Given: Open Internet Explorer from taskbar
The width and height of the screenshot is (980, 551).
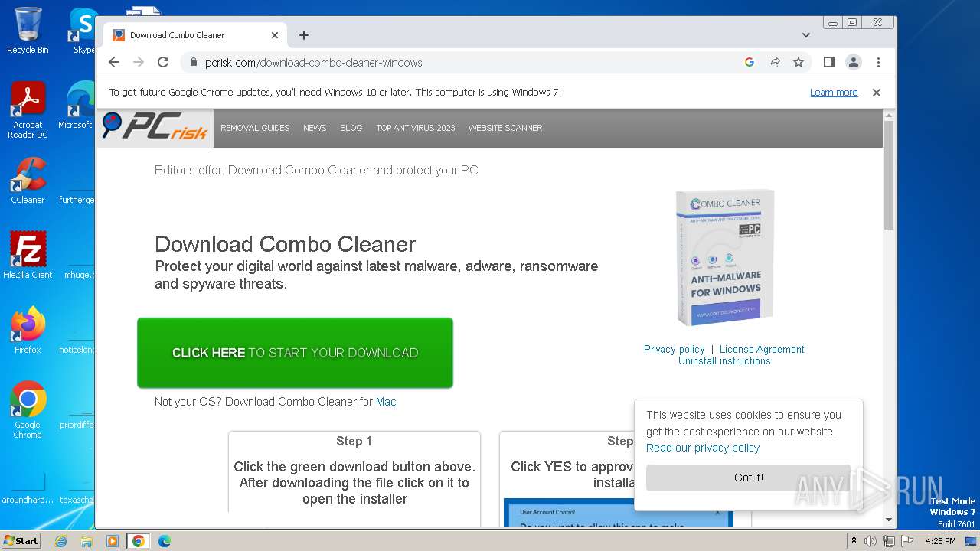Looking at the screenshot, I should click(60, 541).
